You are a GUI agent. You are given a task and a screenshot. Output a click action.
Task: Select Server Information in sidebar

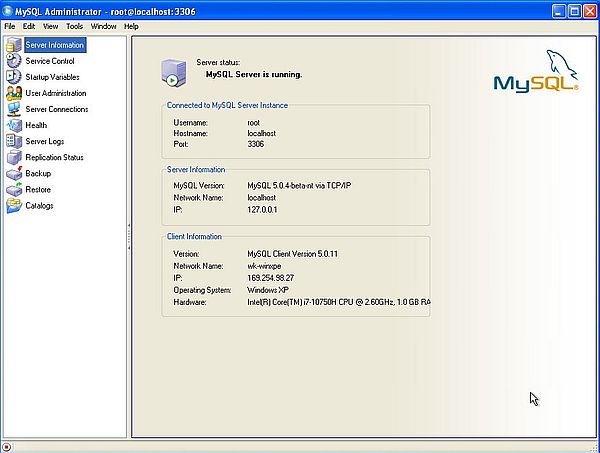click(55, 45)
